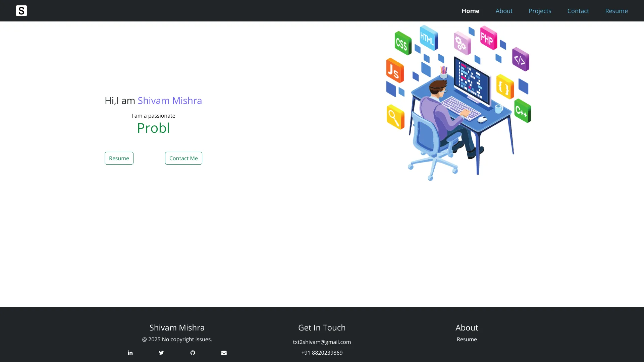This screenshot has width=644, height=362.
Task: Open the LinkedIn icon in footer
Action: [x=130, y=353]
